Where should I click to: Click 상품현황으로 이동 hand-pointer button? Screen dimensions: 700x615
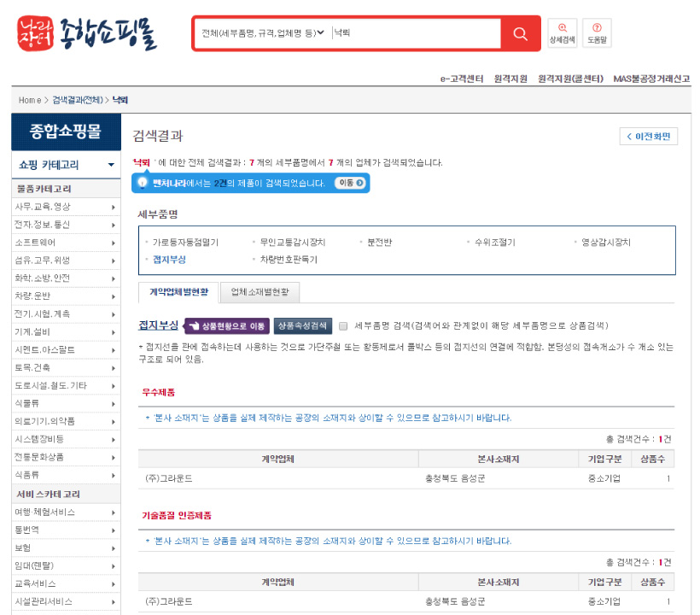[x=227, y=325]
